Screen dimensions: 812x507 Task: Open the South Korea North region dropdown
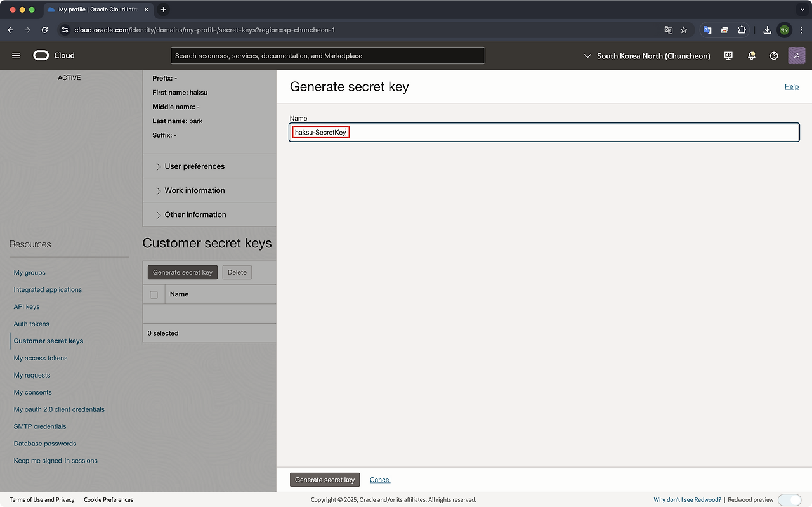coord(646,56)
